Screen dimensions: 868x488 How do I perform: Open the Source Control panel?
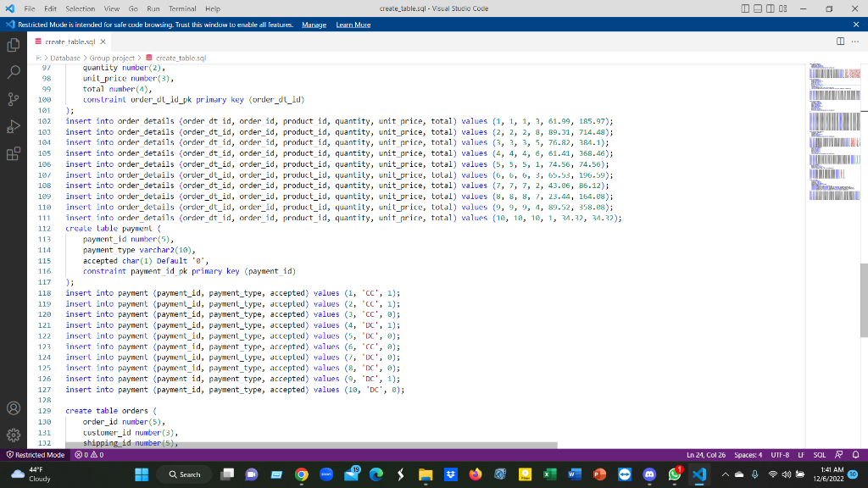coord(13,99)
